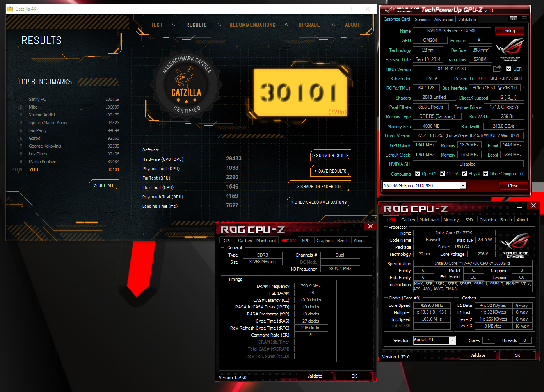This screenshot has width=544, height=392.
Task: Click SEE ALL under top benchmarks
Action: coord(104,185)
